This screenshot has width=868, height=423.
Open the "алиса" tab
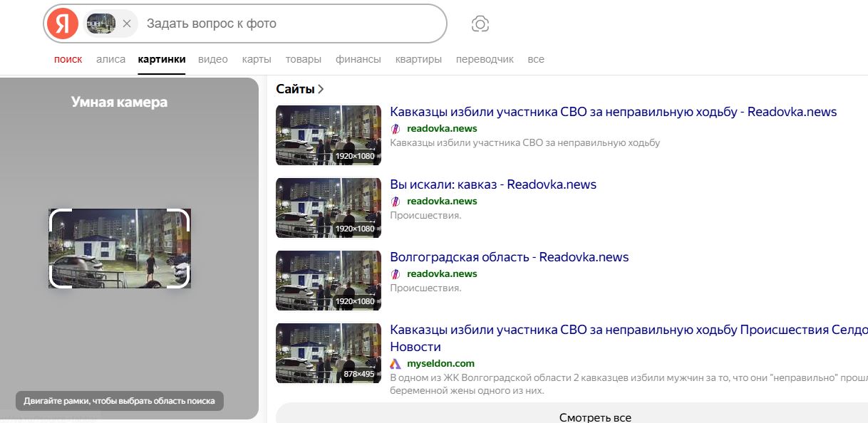(110, 59)
